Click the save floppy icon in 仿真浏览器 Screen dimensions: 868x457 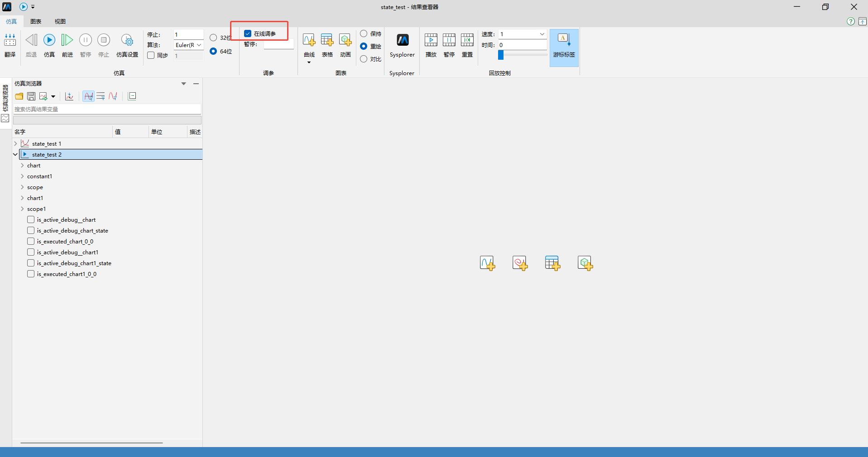coord(31,96)
